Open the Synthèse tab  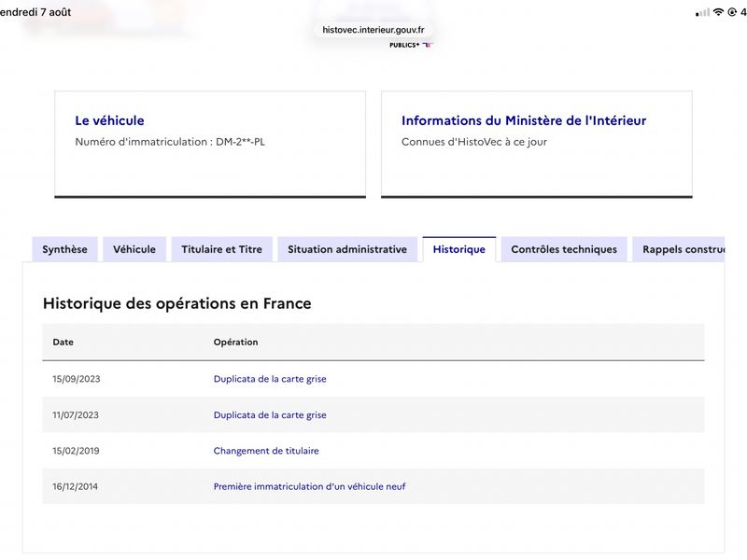coord(64,249)
